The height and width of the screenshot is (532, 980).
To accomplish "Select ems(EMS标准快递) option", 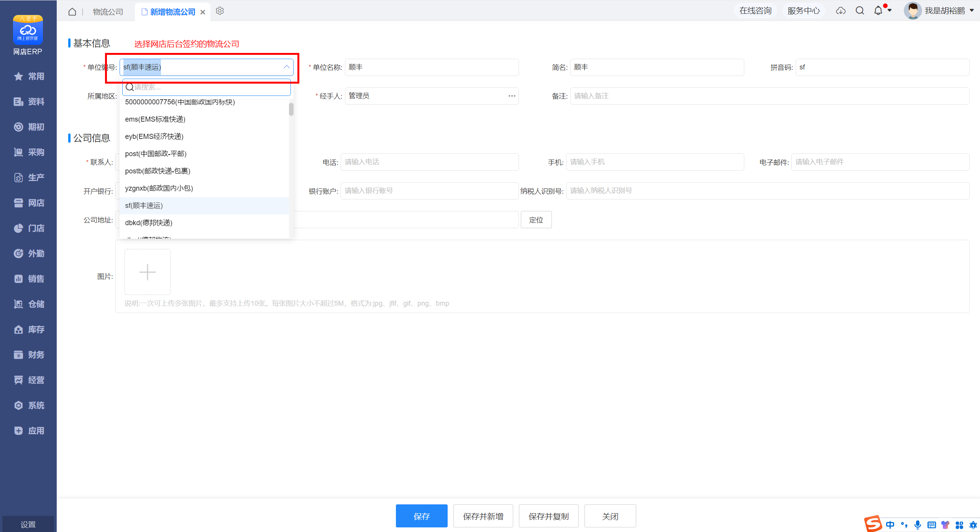I will [x=204, y=119].
